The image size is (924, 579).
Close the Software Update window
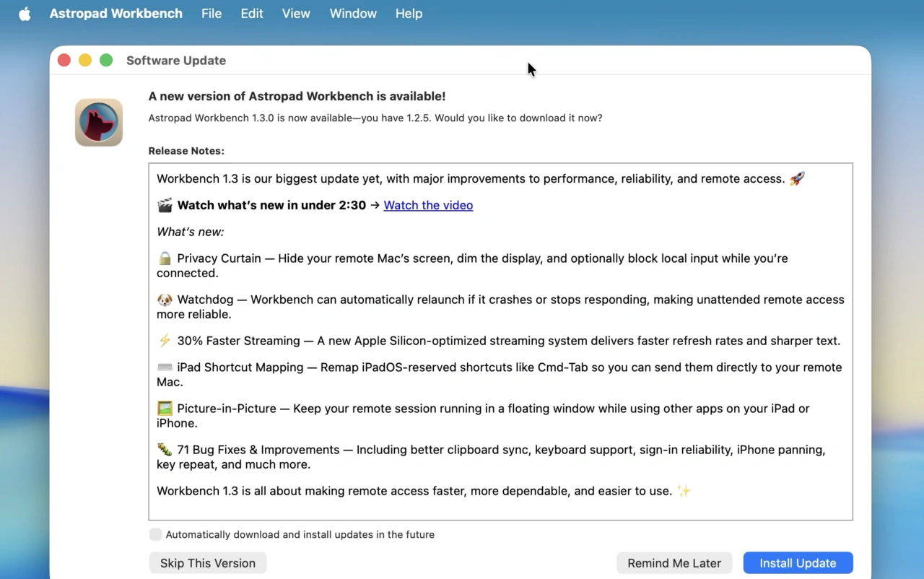click(x=64, y=61)
